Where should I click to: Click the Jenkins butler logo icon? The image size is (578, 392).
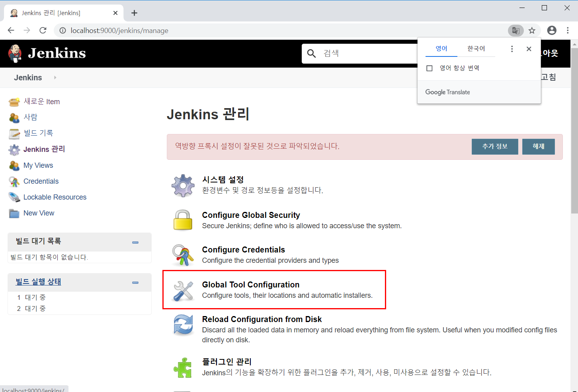coord(15,53)
